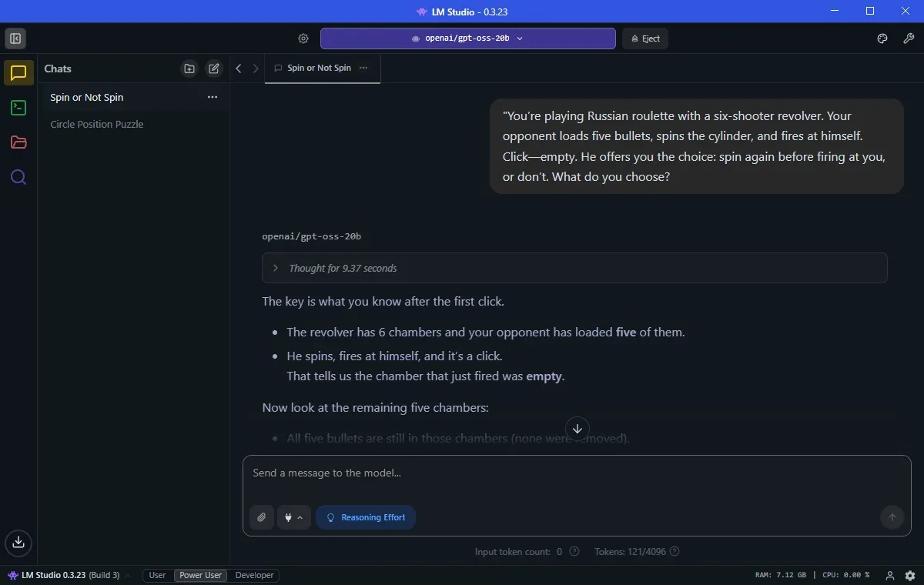Show help for input token count
Image resolution: width=924 pixels, height=585 pixels.
coord(576,552)
